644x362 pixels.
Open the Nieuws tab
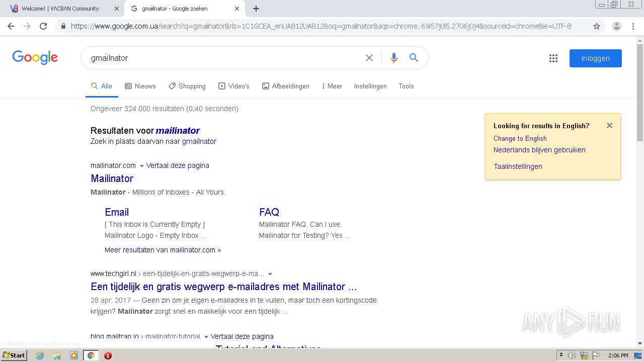140,86
